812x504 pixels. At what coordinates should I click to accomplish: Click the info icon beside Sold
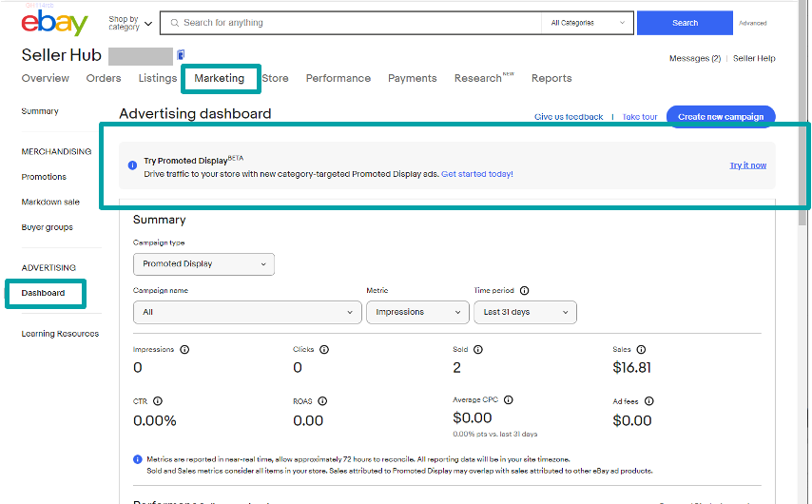pyautogui.click(x=478, y=350)
